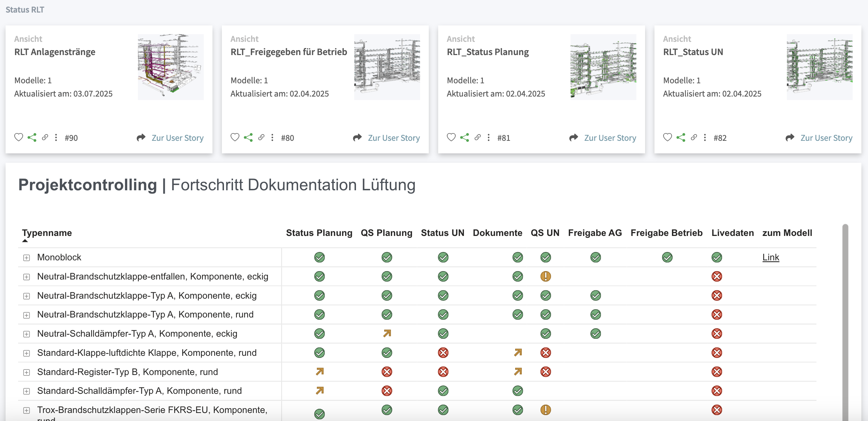Open RLT_Status Planung model thumbnail
This screenshot has width=868, height=421.
[x=603, y=67]
